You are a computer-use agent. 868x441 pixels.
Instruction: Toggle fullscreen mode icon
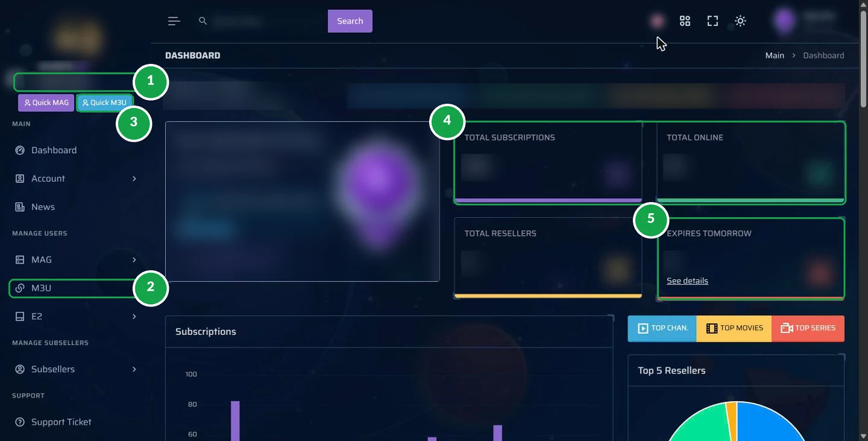pos(712,21)
